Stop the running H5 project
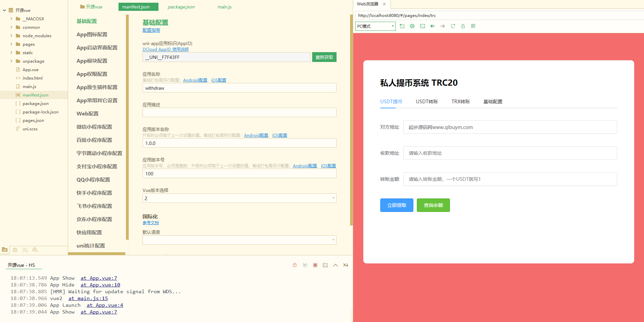Screen dimensions: 644x322 [315, 265]
